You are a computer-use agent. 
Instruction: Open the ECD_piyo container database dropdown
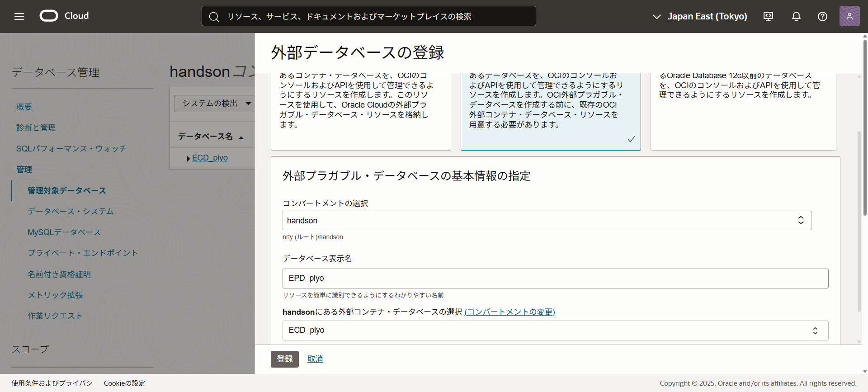pos(555,331)
